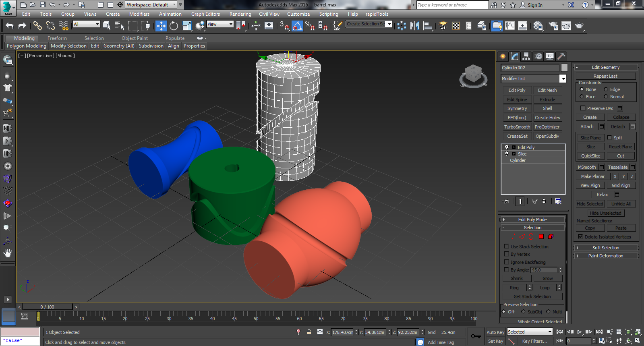Open the Selected key filter dropdown
Screen dimensions: 644x346
tap(530, 332)
